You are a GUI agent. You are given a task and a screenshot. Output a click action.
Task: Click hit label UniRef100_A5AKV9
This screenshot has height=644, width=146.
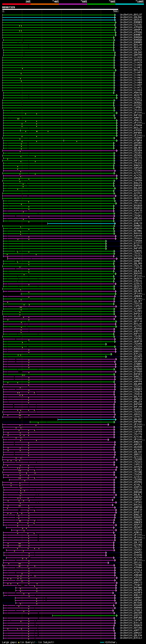tap(131, 228)
